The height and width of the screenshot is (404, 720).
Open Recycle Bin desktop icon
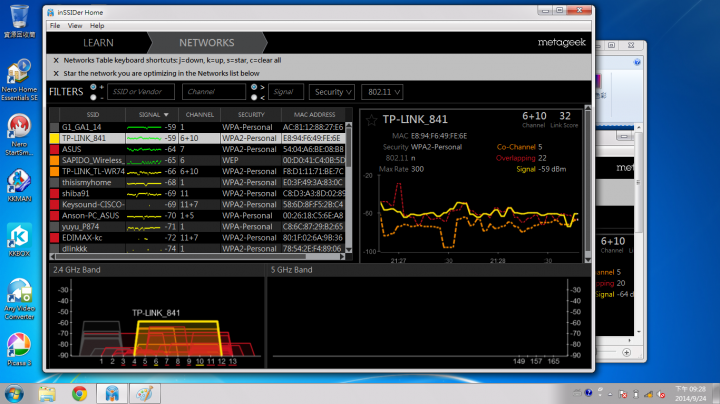point(19,21)
